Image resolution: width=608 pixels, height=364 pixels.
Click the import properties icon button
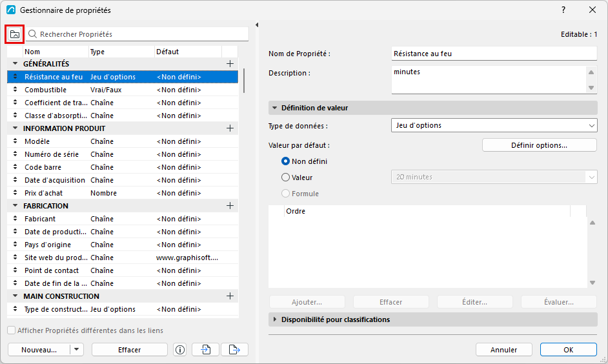[x=205, y=350]
